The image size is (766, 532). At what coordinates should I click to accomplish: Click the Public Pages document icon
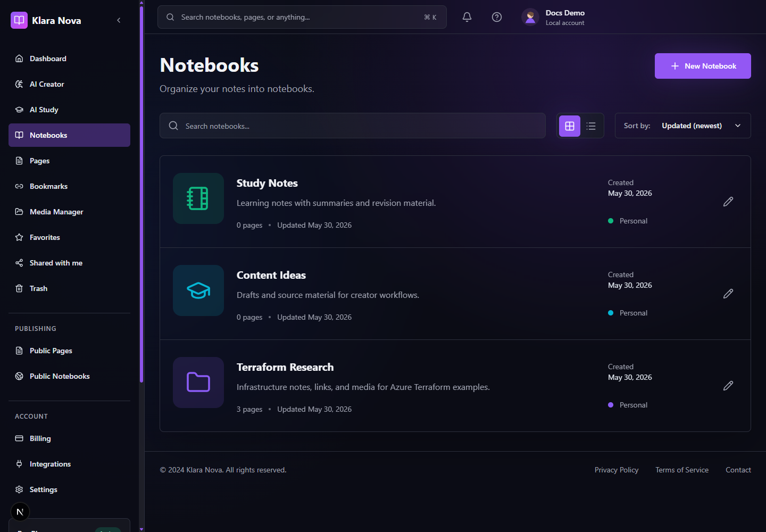(x=19, y=351)
